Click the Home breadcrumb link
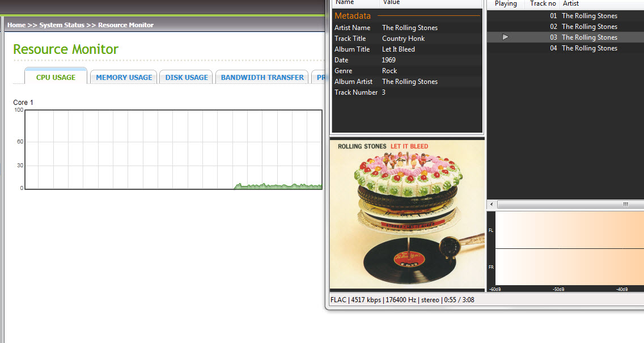Viewport: 644px width, 343px height. pyautogui.click(x=16, y=25)
